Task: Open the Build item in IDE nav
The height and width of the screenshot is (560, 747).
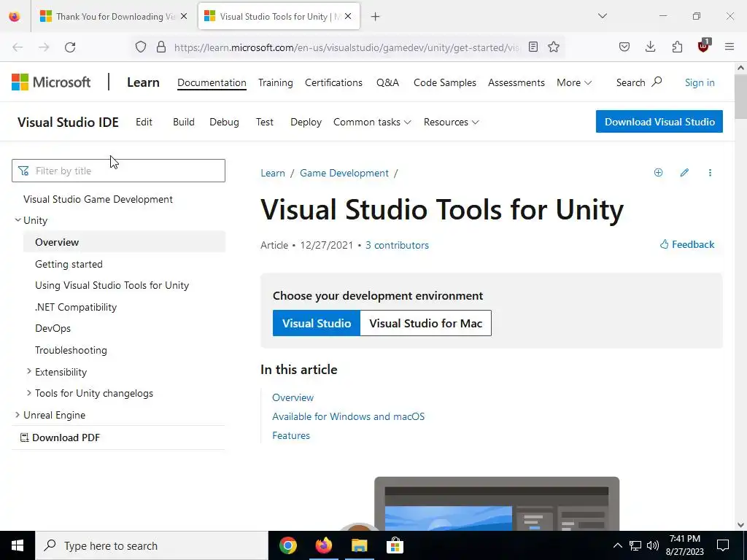Action: pyautogui.click(x=183, y=122)
